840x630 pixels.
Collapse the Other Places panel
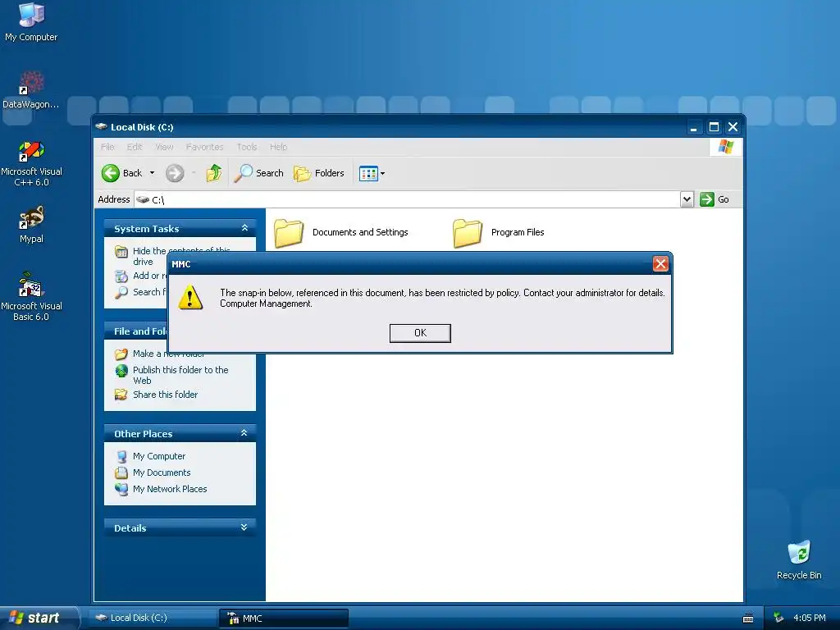click(x=244, y=433)
